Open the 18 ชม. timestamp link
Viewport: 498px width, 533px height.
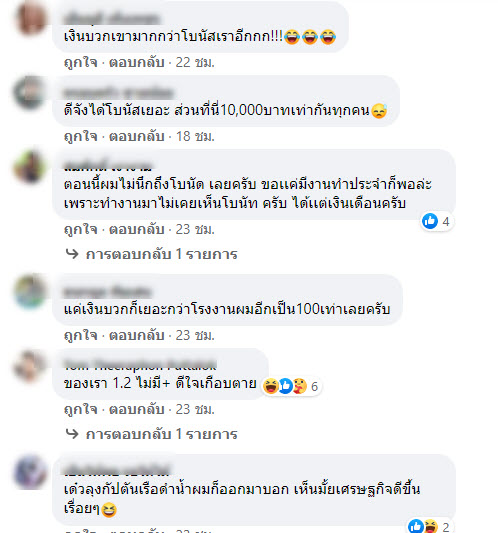195,137
